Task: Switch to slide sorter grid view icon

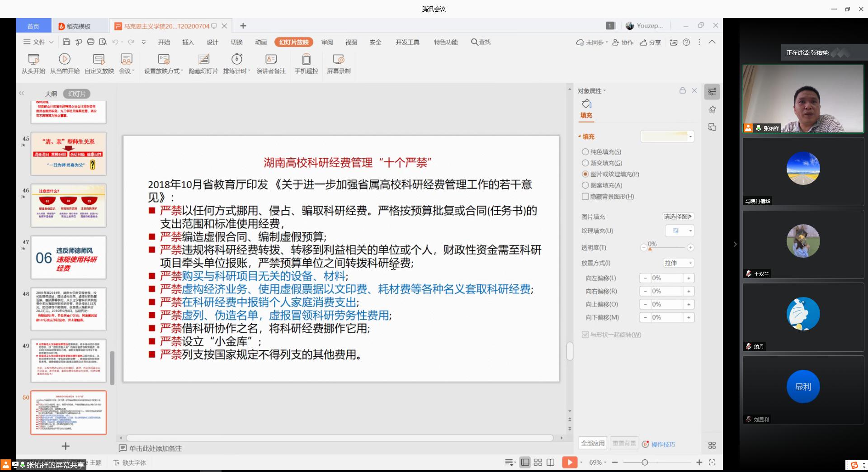Action: [x=538, y=462]
